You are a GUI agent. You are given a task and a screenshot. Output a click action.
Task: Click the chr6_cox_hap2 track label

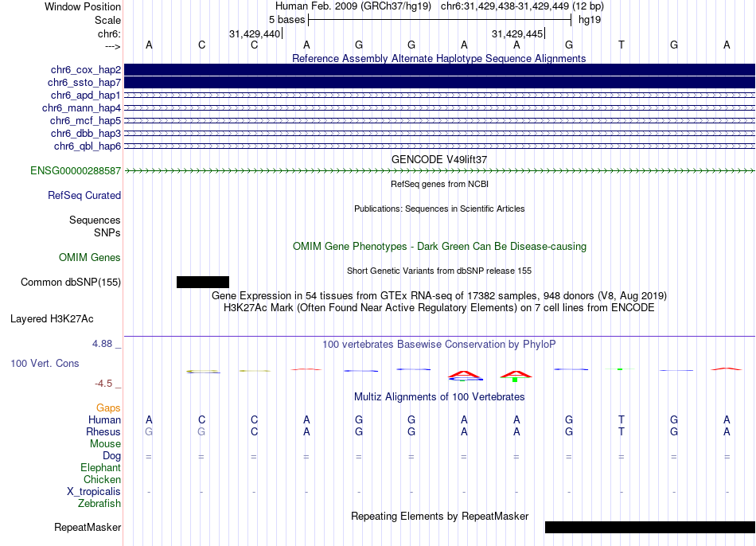coord(86,70)
